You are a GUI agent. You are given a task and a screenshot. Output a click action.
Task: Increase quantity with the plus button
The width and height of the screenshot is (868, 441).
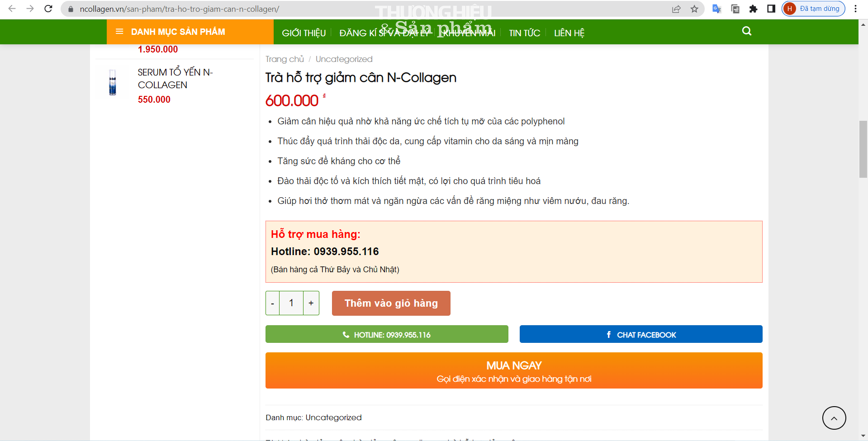click(x=311, y=303)
